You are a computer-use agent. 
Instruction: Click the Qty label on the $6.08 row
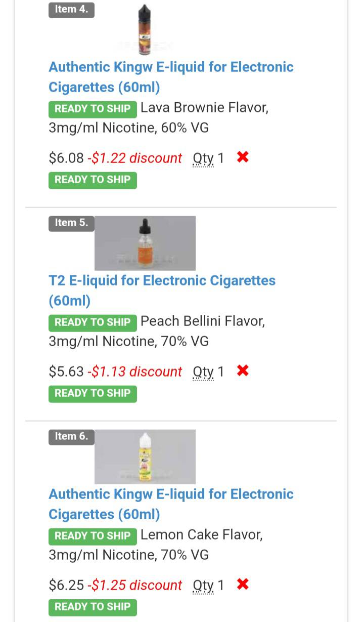pos(203,158)
